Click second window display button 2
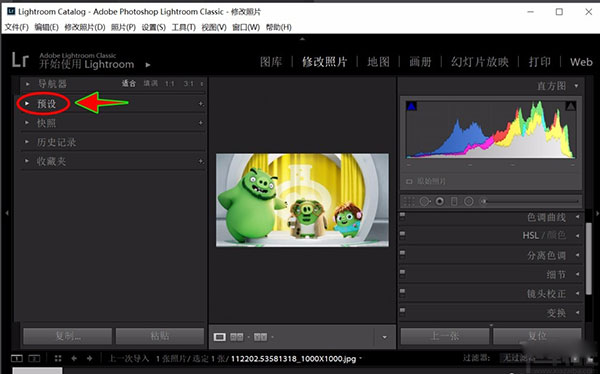This screenshot has height=374, width=600. point(34,359)
